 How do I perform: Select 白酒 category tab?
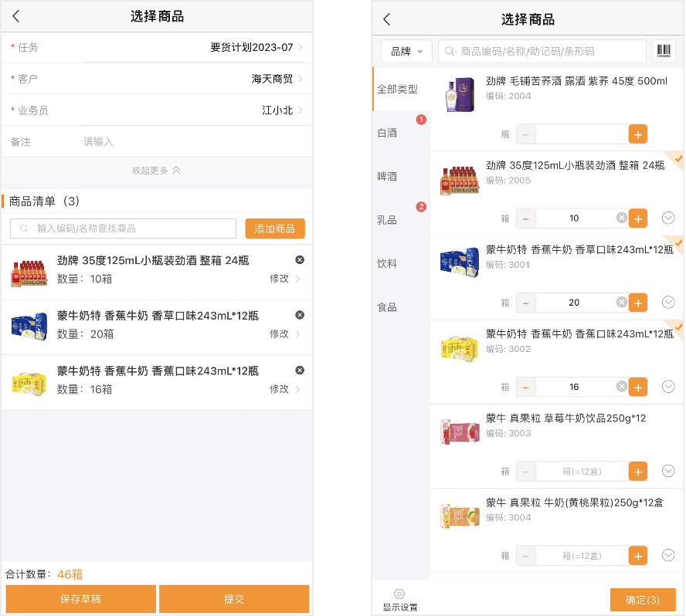(x=401, y=133)
